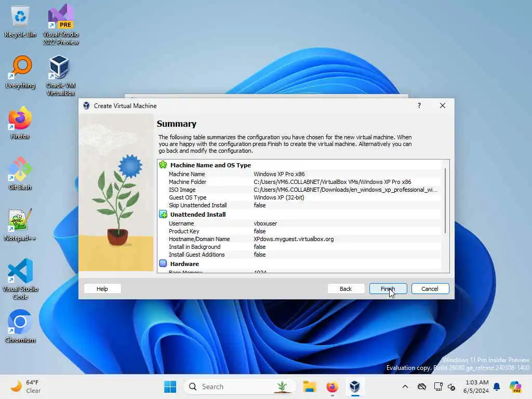Click the Unattended Install section icon

(x=163, y=215)
